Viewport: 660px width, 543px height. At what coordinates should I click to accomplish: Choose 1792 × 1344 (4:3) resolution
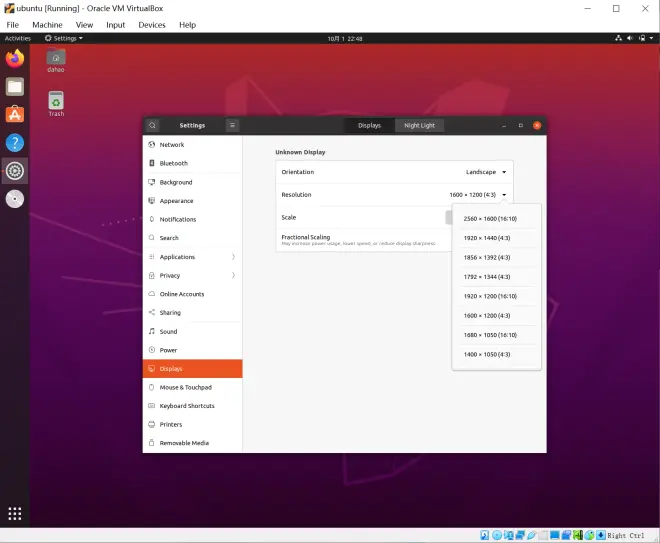point(497,277)
